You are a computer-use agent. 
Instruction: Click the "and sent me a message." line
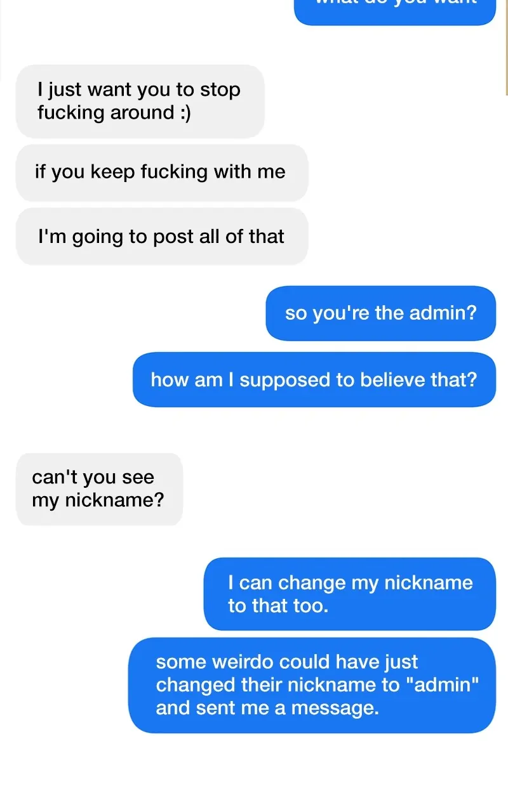pyautogui.click(x=267, y=709)
